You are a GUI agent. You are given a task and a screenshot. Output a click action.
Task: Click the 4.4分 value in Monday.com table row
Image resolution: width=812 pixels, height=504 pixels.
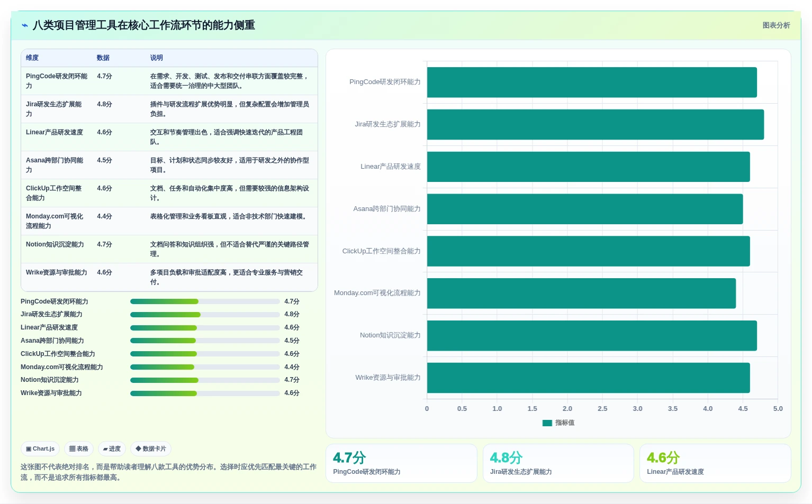pyautogui.click(x=104, y=216)
